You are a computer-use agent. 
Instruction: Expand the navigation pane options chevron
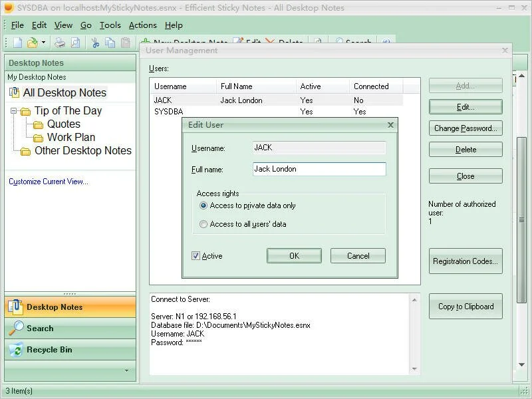coord(126,370)
